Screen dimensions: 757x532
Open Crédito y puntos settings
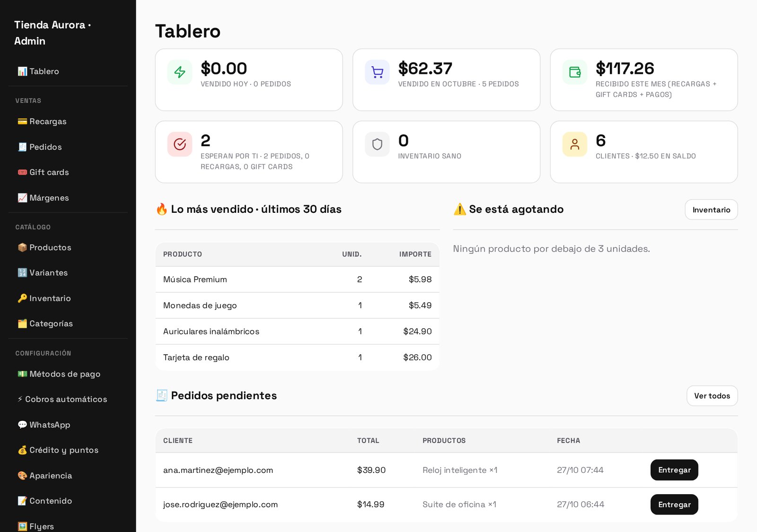coord(68,450)
